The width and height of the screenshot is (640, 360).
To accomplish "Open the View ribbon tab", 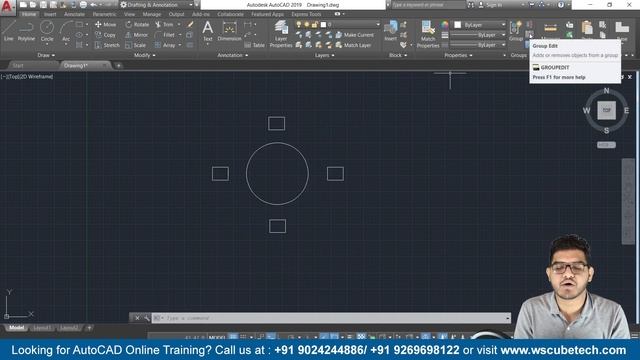I will [129, 14].
